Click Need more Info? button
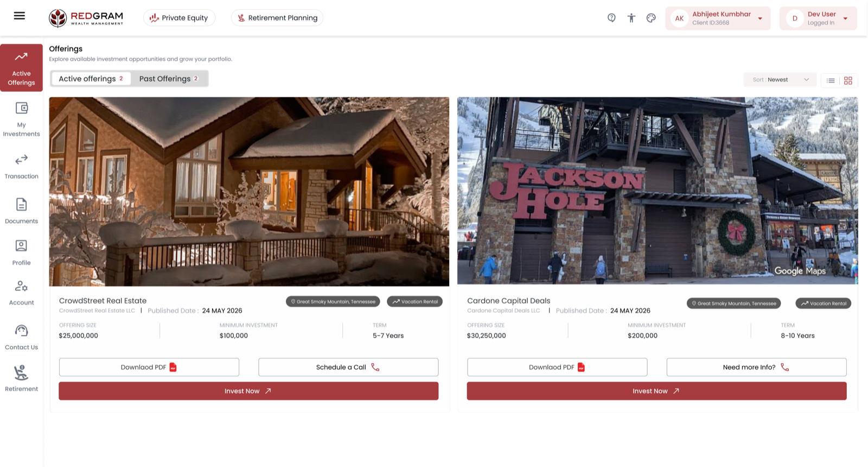868x467 pixels. [756, 367]
